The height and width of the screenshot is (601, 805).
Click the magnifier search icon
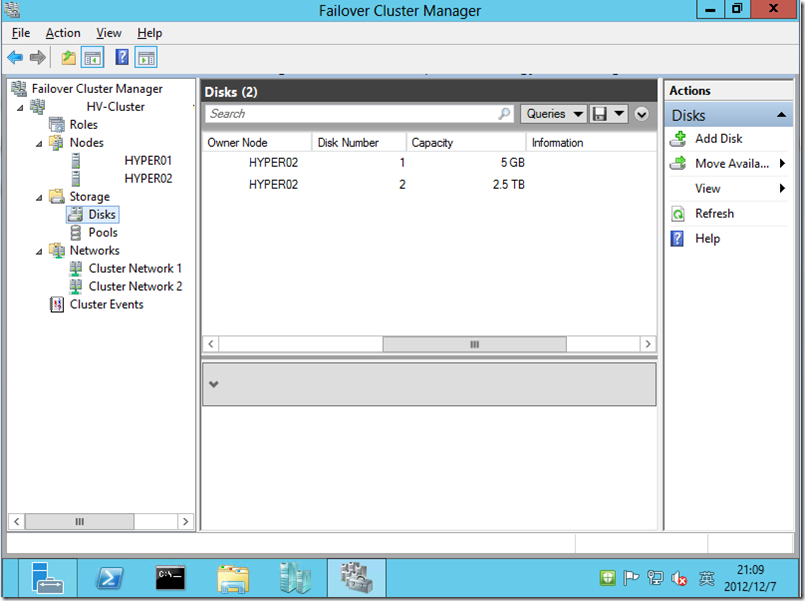(x=504, y=113)
